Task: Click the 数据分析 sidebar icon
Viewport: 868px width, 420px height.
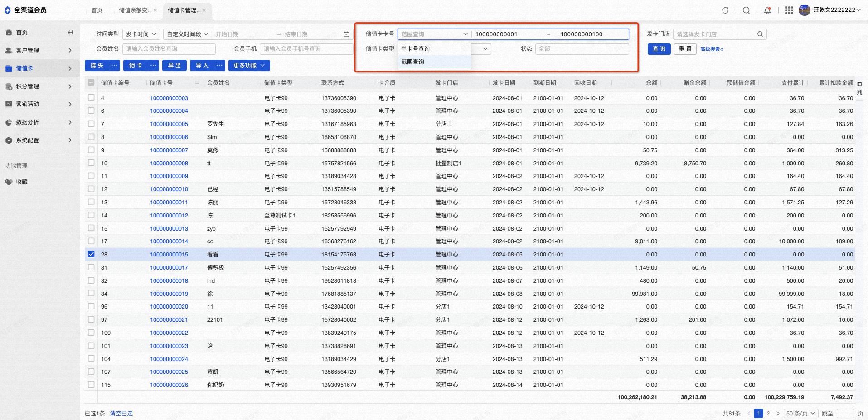Action: pos(9,122)
